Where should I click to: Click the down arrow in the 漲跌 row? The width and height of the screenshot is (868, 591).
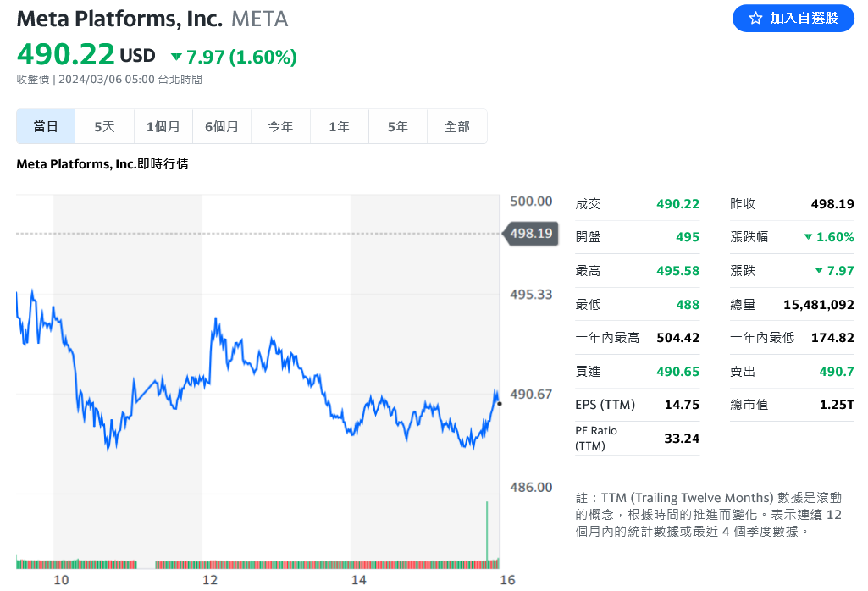pos(819,271)
